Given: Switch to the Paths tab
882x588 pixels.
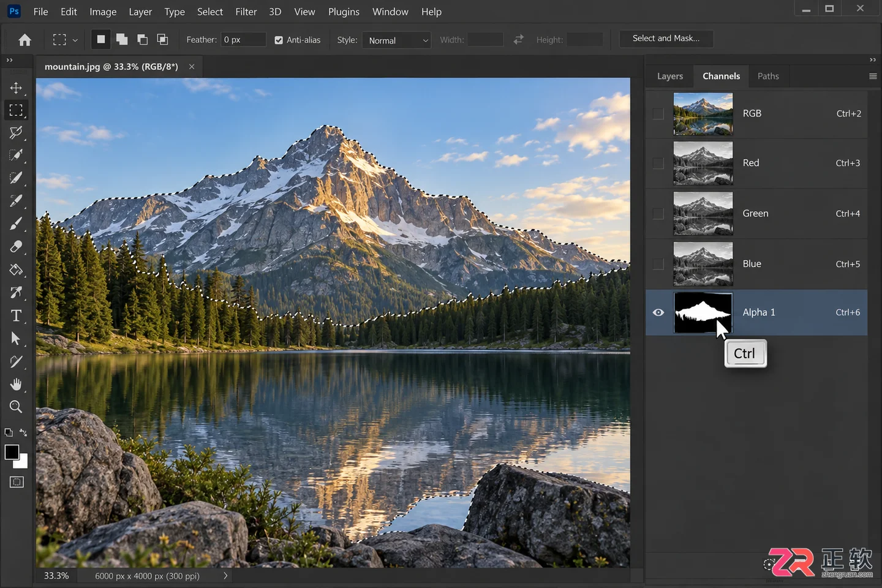Looking at the screenshot, I should (768, 76).
